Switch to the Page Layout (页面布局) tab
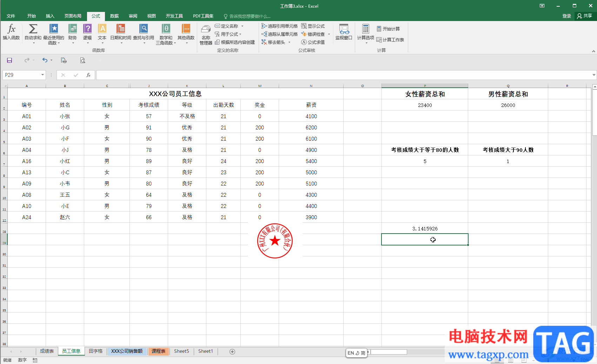Viewport: 597px width, 364px height. click(73, 16)
